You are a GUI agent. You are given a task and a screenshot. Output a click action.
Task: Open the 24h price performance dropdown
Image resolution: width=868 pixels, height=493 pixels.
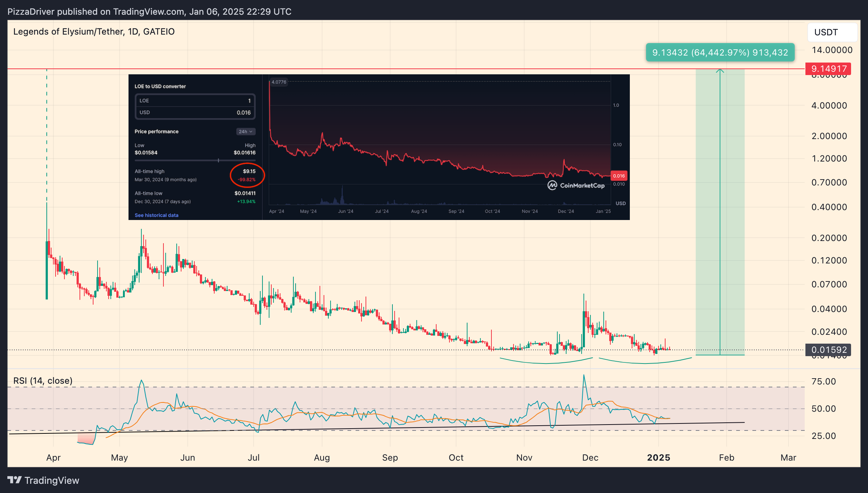coord(246,131)
